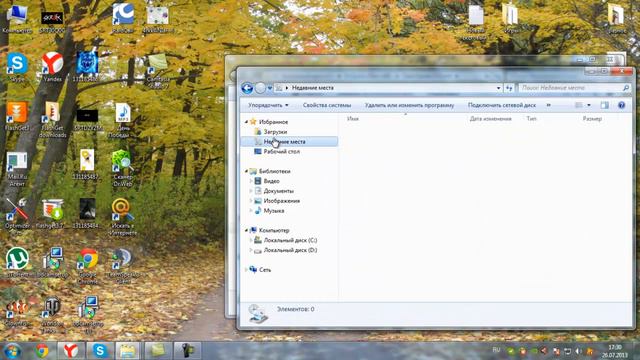This screenshot has height=360, width=640.
Task: Open the 'Изображения' library
Action: [x=281, y=201]
